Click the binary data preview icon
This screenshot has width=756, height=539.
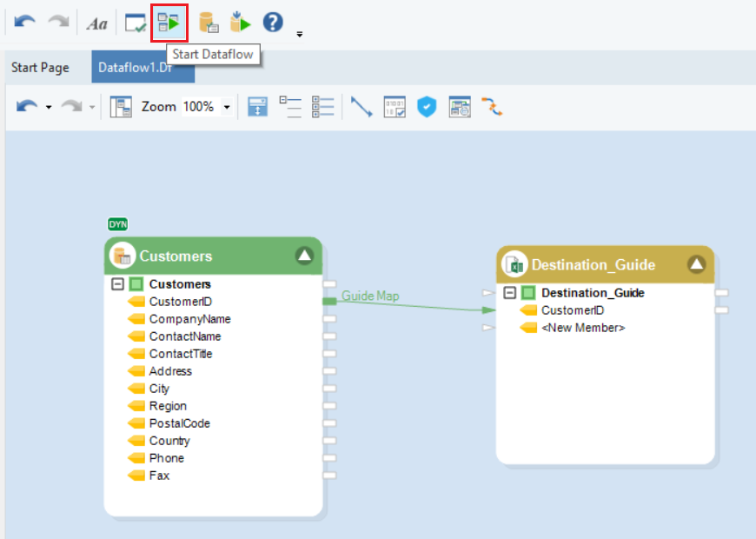[395, 107]
